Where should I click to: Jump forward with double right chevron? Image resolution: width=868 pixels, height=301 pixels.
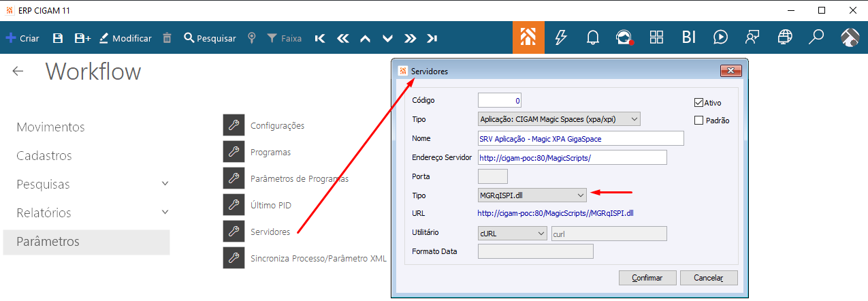coord(410,38)
